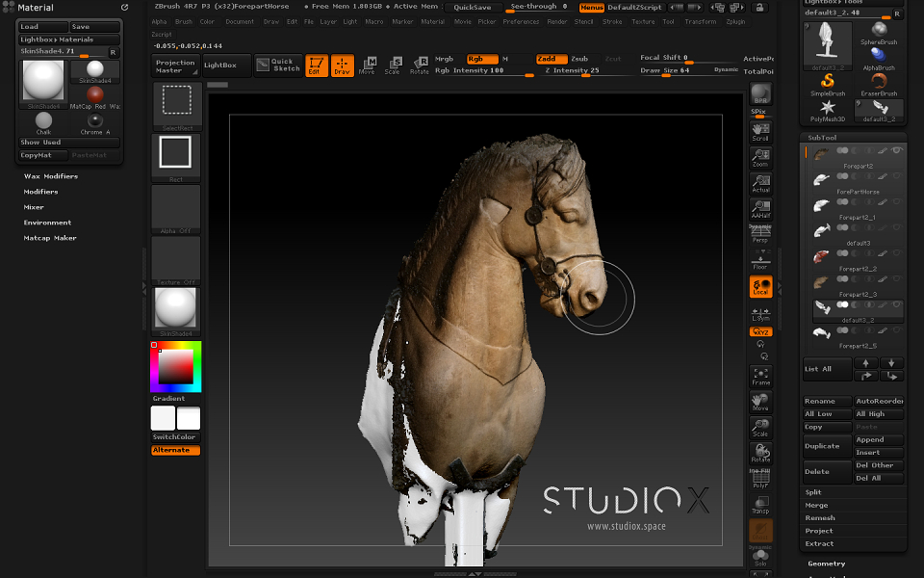Disable the Zadd mode toggle

[552, 59]
